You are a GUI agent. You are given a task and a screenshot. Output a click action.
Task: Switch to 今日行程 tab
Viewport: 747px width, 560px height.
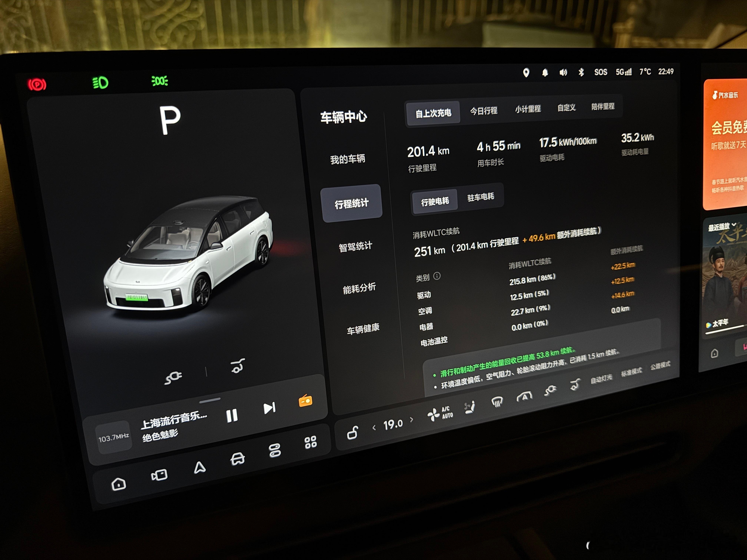(x=484, y=111)
